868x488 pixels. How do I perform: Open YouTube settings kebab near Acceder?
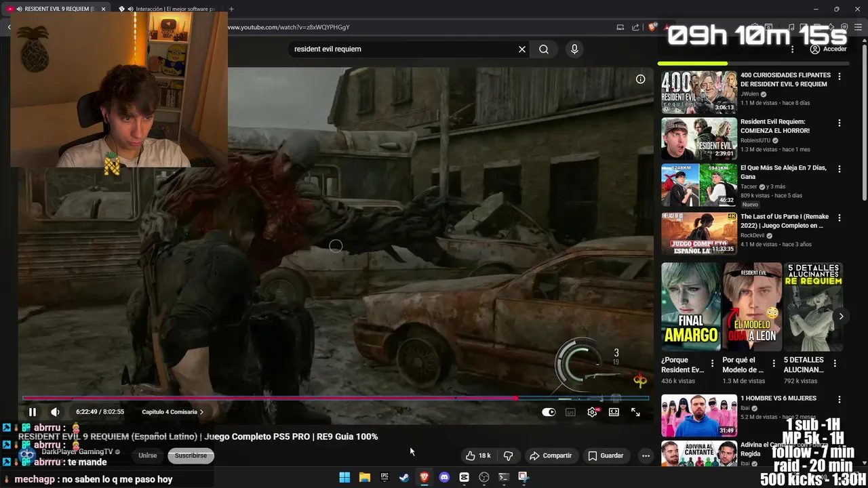pyautogui.click(x=792, y=49)
